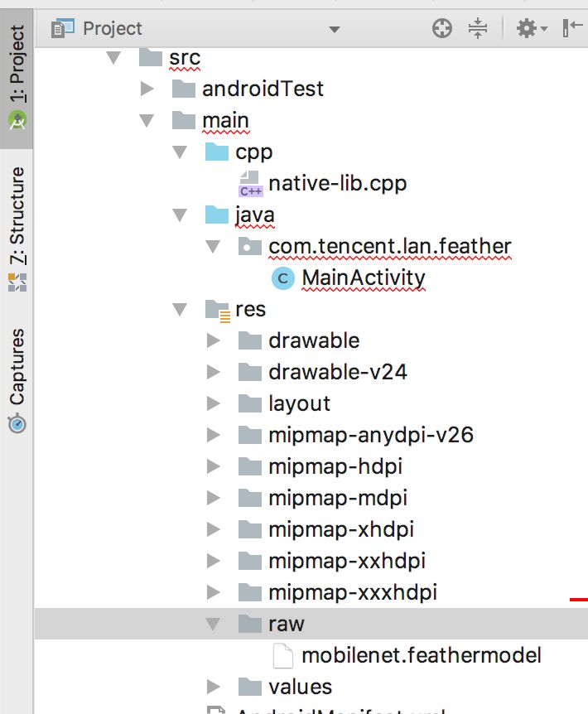This screenshot has width=588, height=714.
Task: Click the C++ file icon for native-lib.cpp
Action: coord(251,184)
